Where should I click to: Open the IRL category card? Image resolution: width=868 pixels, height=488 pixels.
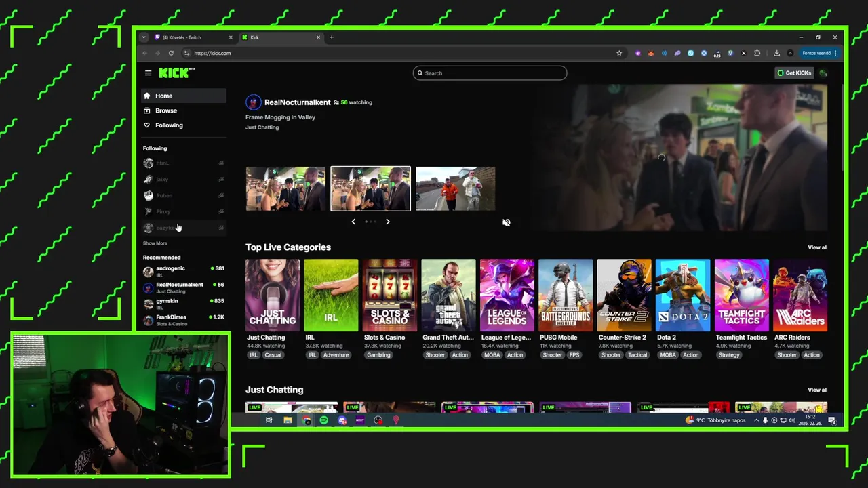pos(331,295)
